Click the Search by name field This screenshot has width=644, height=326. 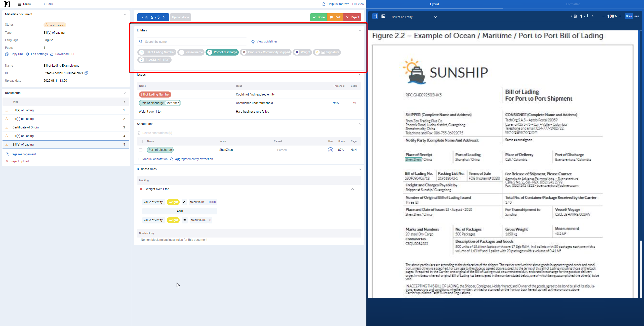click(x=192, y=41)
